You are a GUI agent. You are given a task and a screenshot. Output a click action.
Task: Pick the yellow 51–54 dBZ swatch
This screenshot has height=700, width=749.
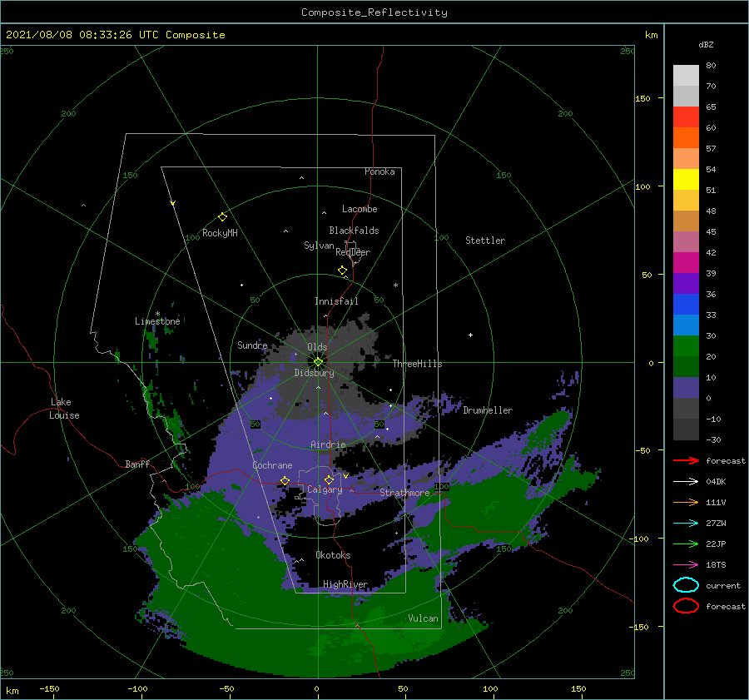[686, 180]
